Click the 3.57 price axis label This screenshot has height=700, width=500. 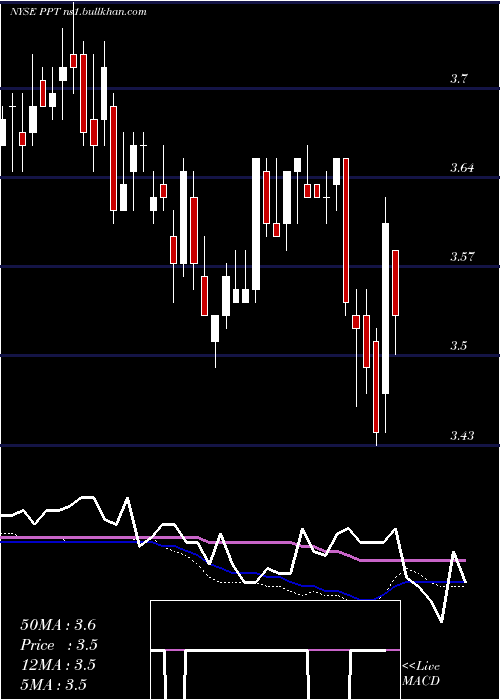pos(462,257)
